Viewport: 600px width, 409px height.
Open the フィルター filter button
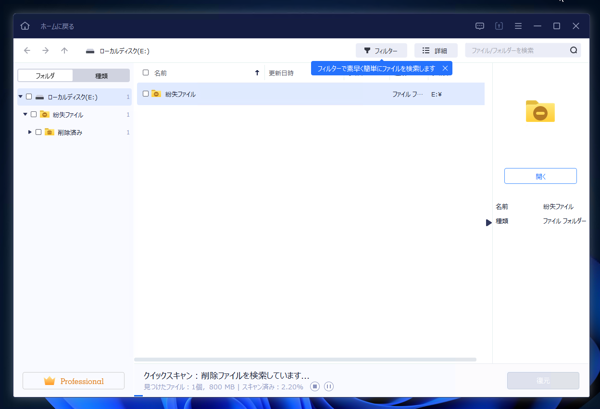[x=381, y=50]
